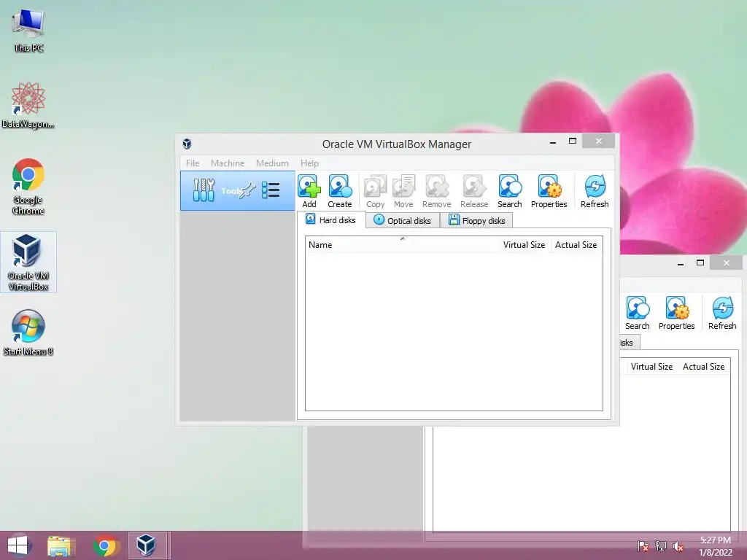Select the DataWagon desktop shortcut

[x=28, y=105]
